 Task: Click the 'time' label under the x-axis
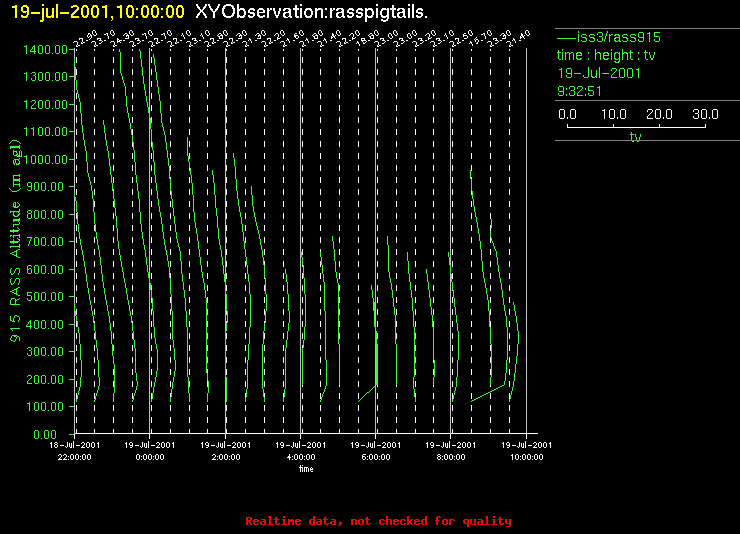coord(306,469)
